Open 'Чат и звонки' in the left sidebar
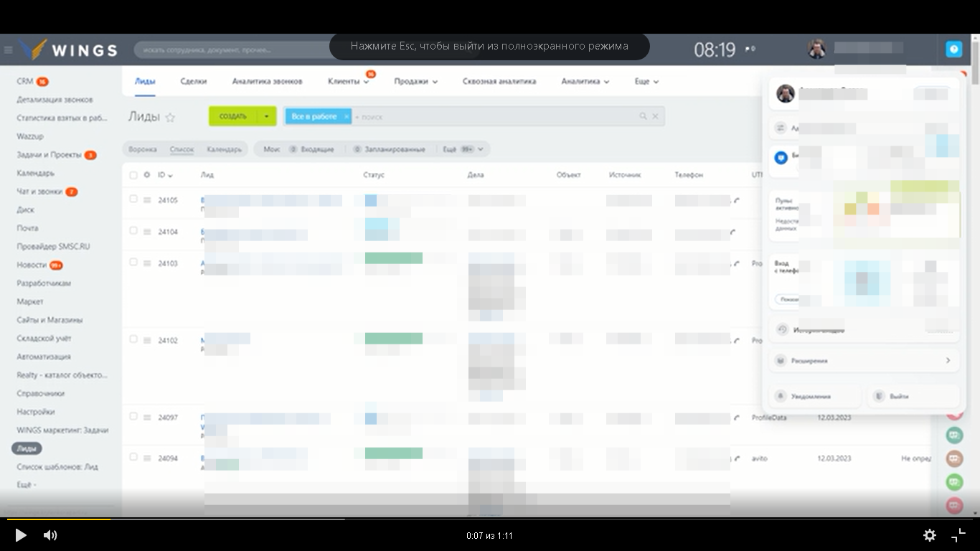Image resolution: width=980 pixels, height=551 pixels. click(39, 192)
